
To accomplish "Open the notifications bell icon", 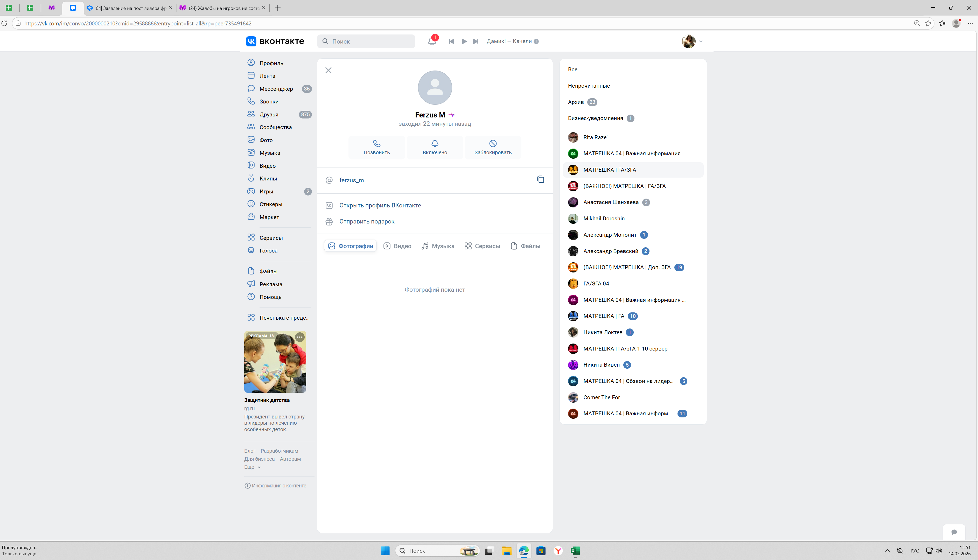I will coord(431,41).
